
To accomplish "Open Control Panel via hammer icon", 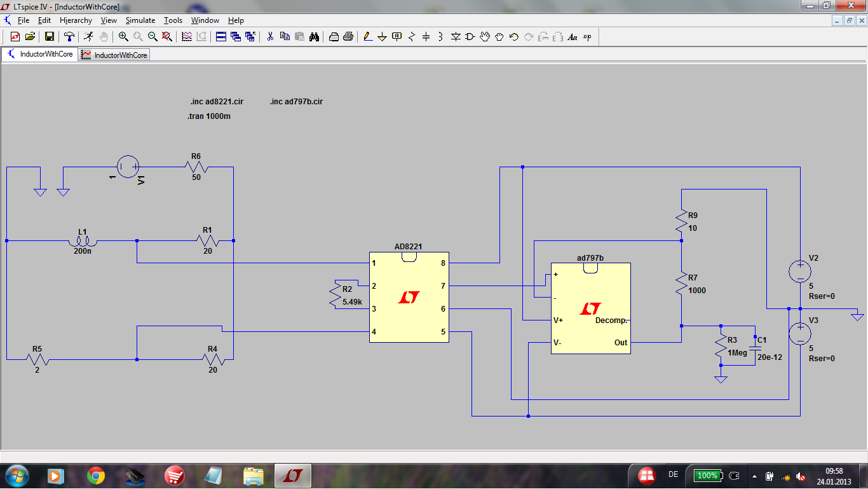I will pos(70,37).
